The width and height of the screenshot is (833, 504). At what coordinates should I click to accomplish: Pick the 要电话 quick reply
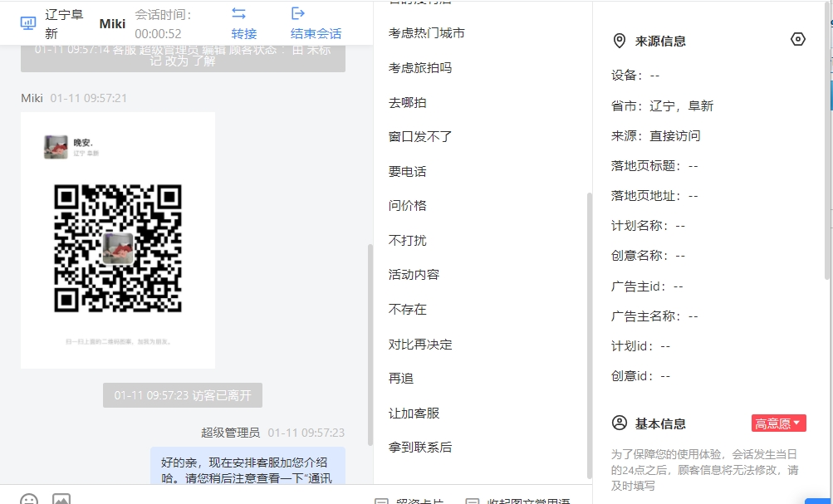408,172
